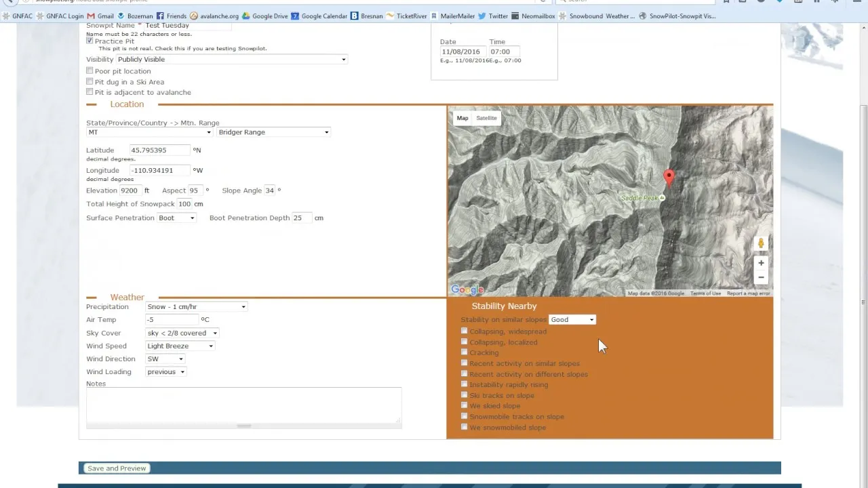Screen dimensions: 868x488
Task: Click the Time field
Action: point(504,52)
